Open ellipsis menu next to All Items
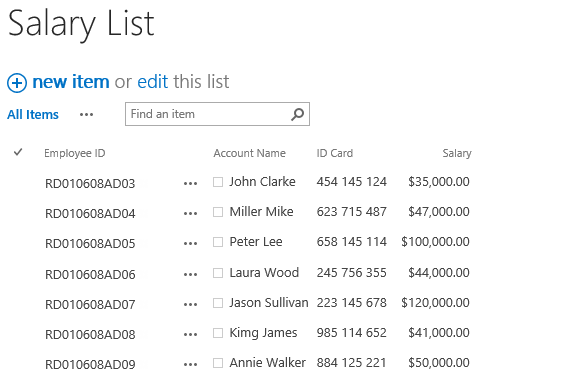The height and width of the screenshot is (380, 574). coord(86,115)
